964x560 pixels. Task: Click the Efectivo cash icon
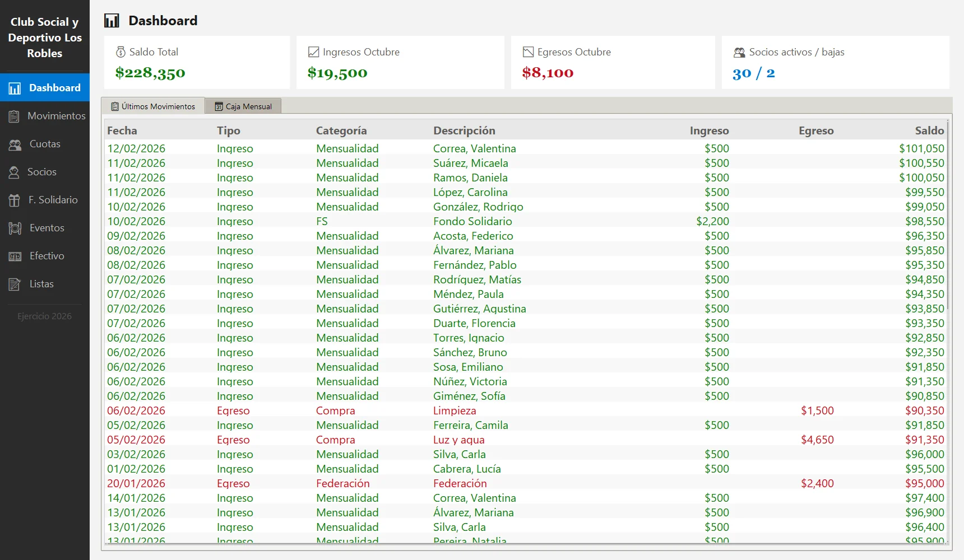tap(15, 256)
